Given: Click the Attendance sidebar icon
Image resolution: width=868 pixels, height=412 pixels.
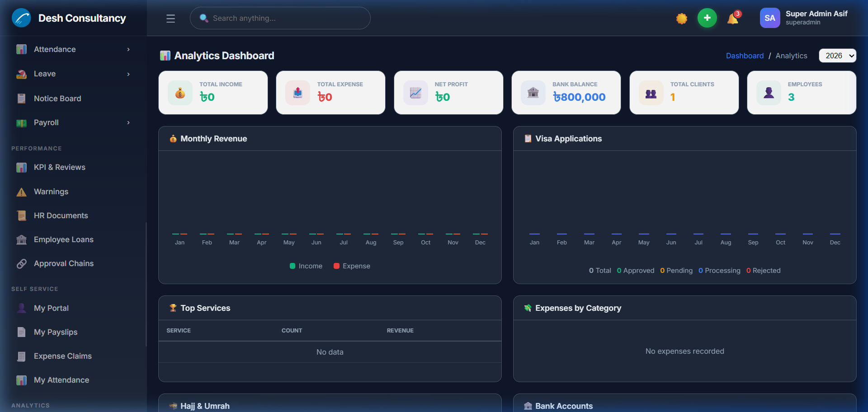Looking at the screenshot, I should tap(21, 49).
